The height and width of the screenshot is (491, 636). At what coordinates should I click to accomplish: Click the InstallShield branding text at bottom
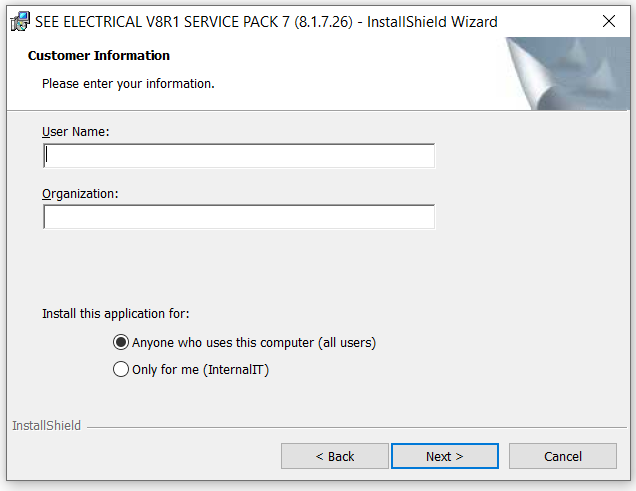[46, 425]
